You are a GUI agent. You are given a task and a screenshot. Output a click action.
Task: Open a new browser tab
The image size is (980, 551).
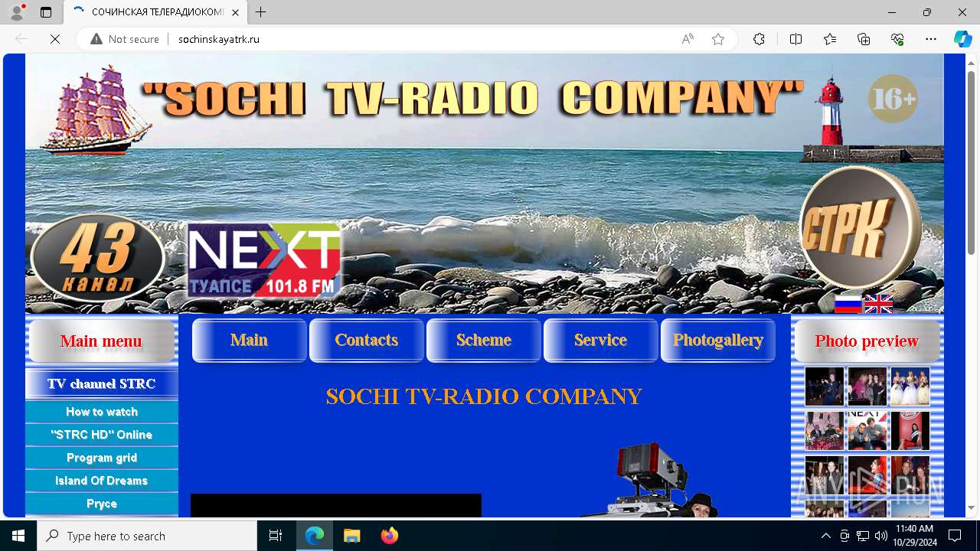261,12
